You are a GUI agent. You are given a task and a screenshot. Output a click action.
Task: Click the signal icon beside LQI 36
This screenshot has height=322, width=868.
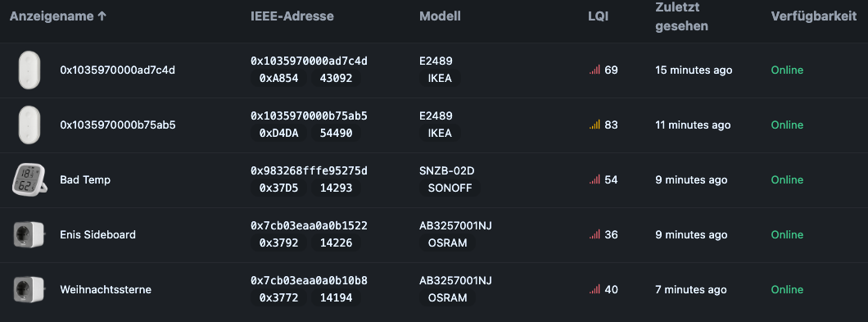coord(594,234)
